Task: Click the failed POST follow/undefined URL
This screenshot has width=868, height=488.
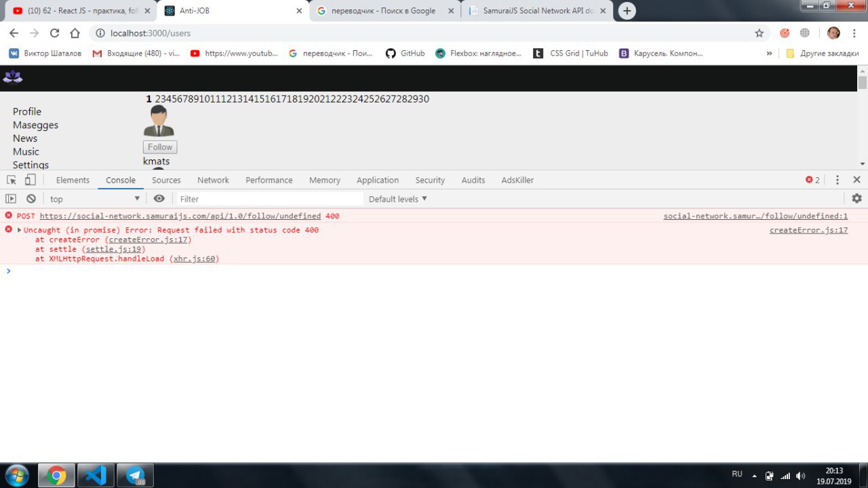Action: click(180, 216)
